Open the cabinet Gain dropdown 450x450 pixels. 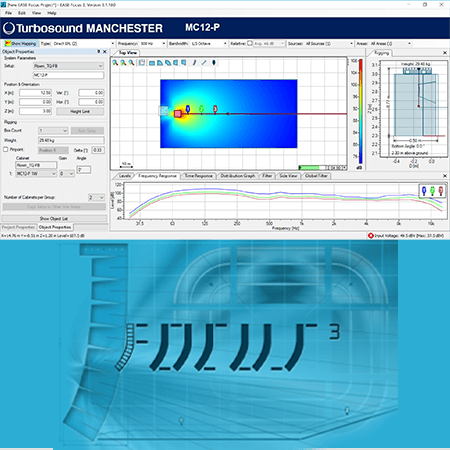click(x=67, y=174)
